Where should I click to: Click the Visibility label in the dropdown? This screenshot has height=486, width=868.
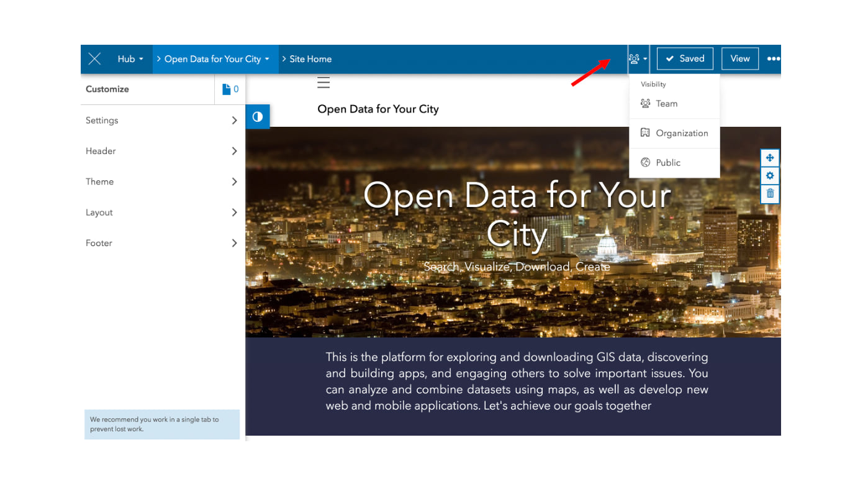(x=653, y=85)
